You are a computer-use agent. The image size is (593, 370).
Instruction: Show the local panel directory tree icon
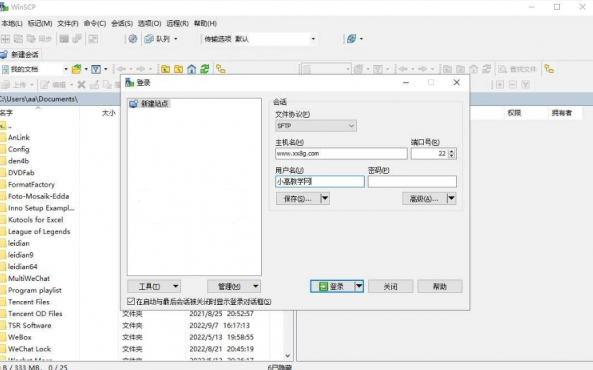[221, 69]
